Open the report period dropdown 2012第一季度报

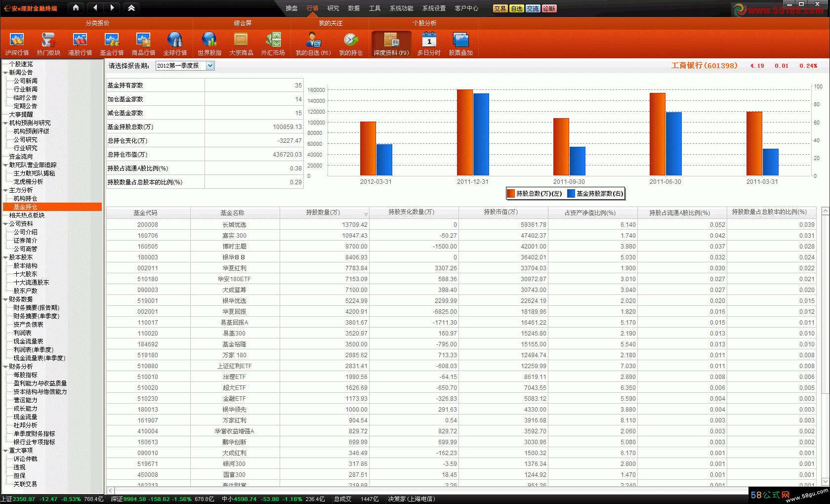[185, 66]
